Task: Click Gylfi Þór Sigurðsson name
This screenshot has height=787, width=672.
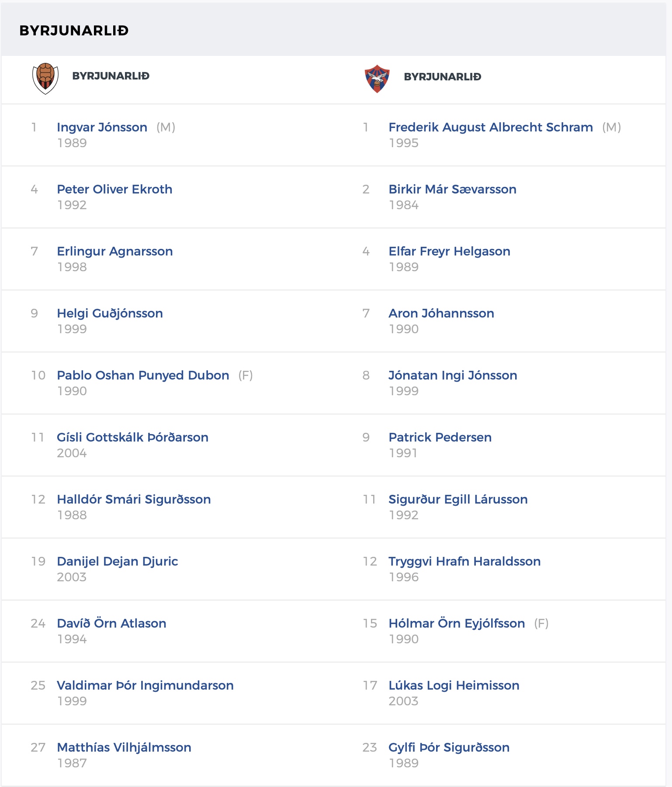Action: 449,748
